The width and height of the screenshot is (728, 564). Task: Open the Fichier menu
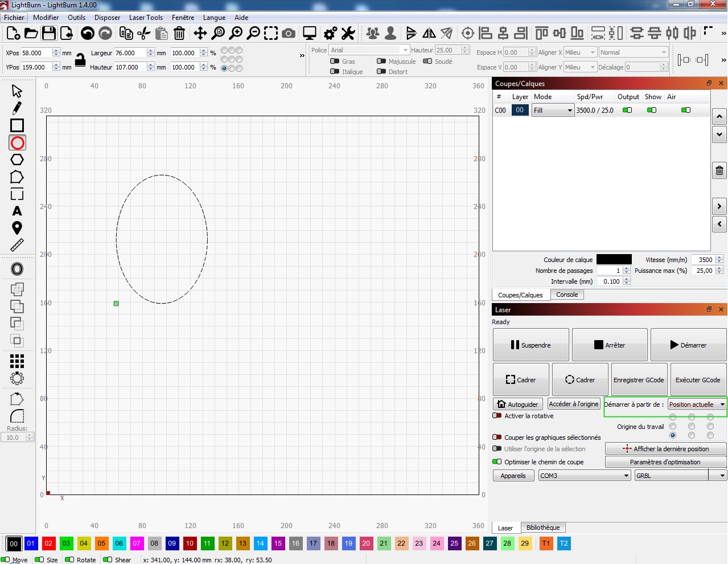(14, 18)
